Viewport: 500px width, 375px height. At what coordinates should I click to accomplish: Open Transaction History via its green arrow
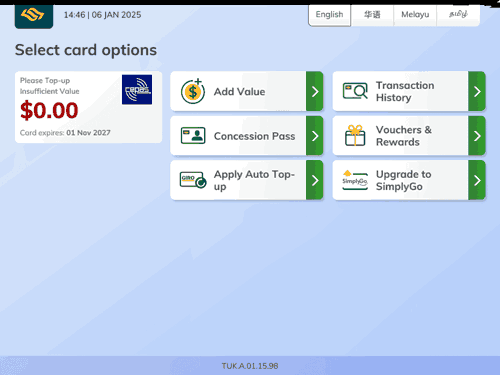click(x=477, y=91)
